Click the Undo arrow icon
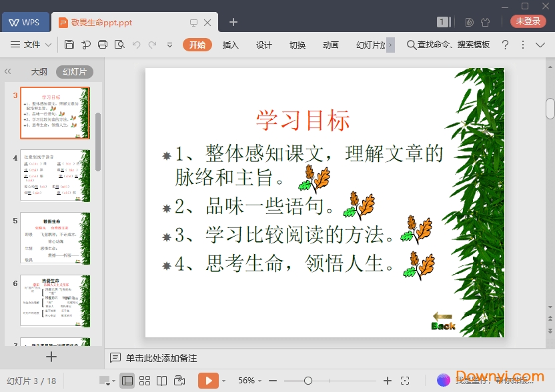 [137, 45]
